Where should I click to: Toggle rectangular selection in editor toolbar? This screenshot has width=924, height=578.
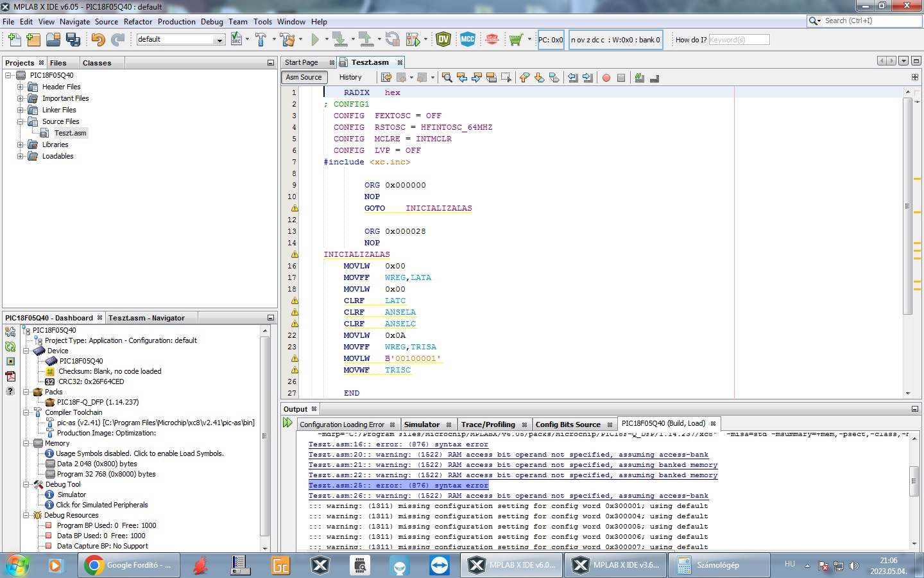coord(506,78)
